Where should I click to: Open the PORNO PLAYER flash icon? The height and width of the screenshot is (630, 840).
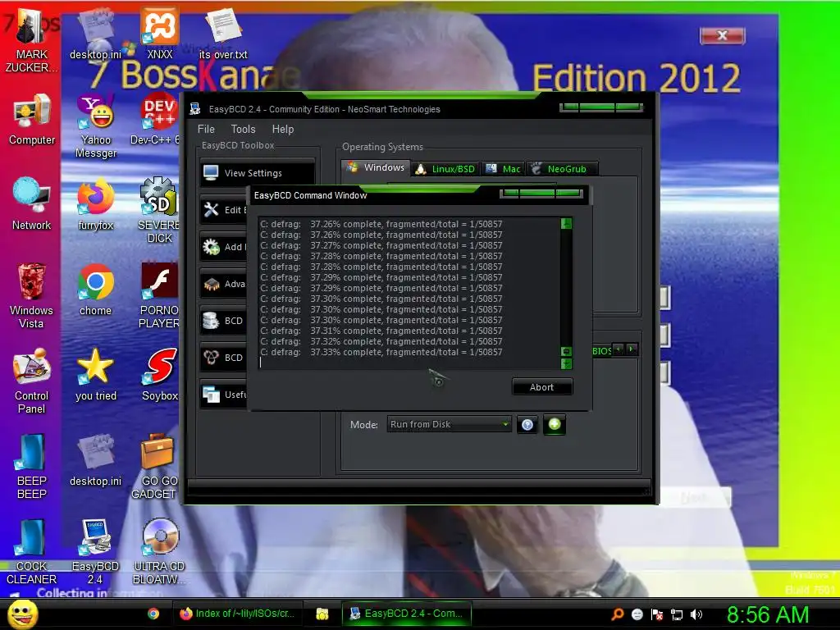159,295
